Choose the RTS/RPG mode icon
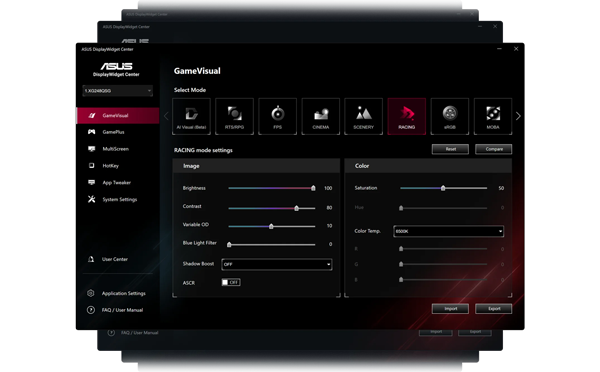The width and height of the screenshot is (600, 372). [x=235, y=116]
